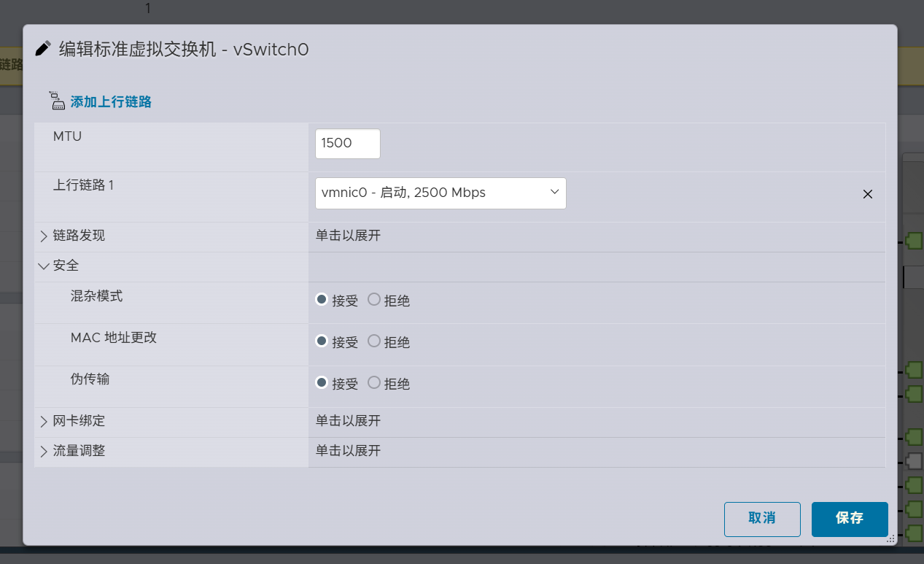Enable 接受 for 伪传输

tap(321, 382)
